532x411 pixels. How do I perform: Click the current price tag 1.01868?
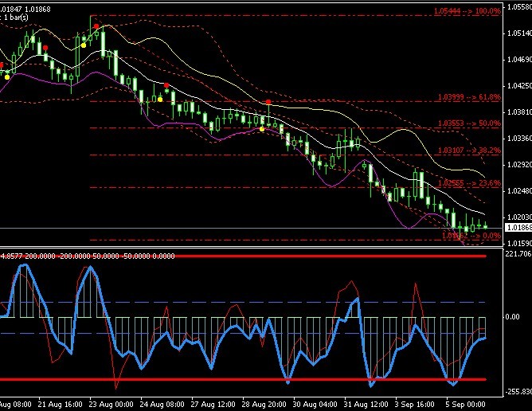point(518,227)
